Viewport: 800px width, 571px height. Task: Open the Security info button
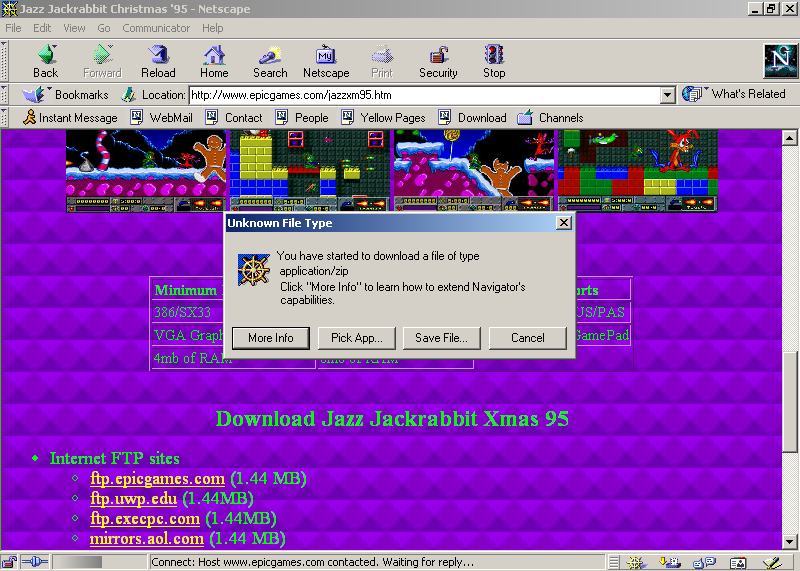click(x=438, y=61)
